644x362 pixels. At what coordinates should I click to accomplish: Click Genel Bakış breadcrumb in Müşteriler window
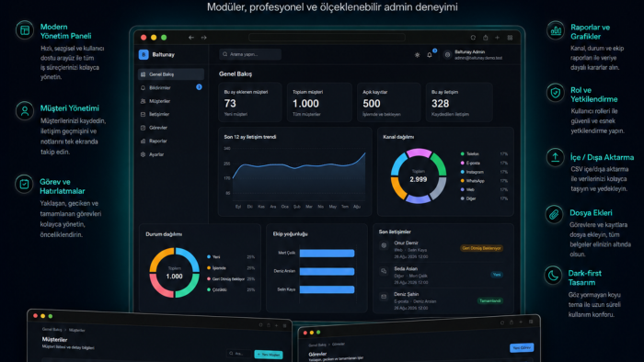[x=52, y=329]
